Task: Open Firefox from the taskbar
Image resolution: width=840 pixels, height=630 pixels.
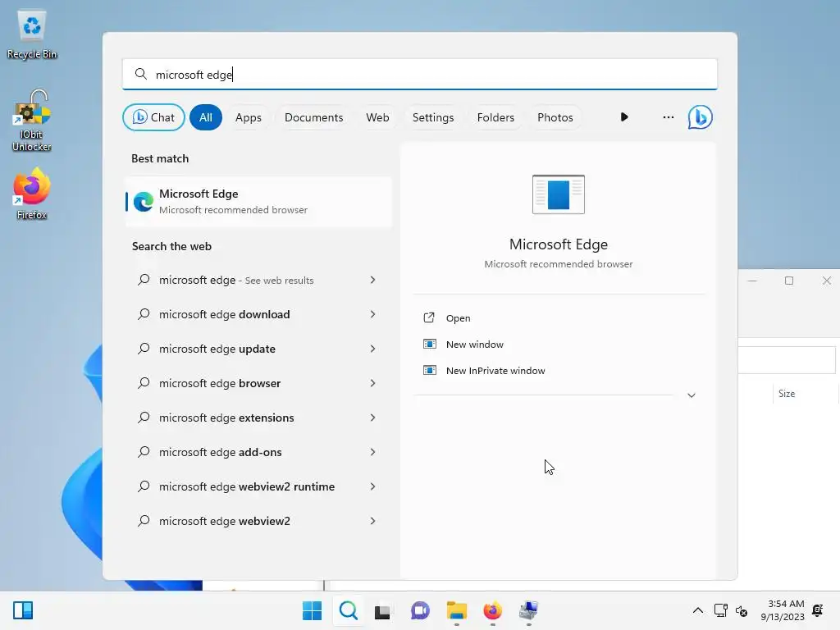Action: coord(492,610)
